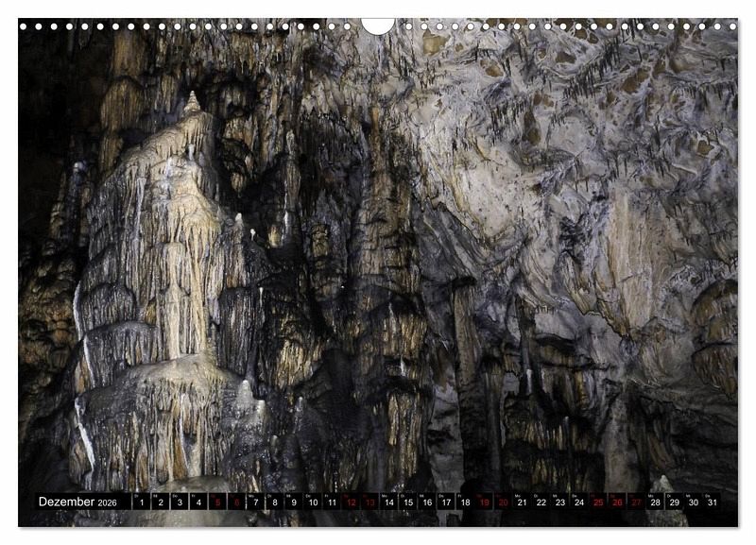Pick day 10 in the date row
Image resolution: width=756 pixels, height=545 pixels.
coord(312,502)
